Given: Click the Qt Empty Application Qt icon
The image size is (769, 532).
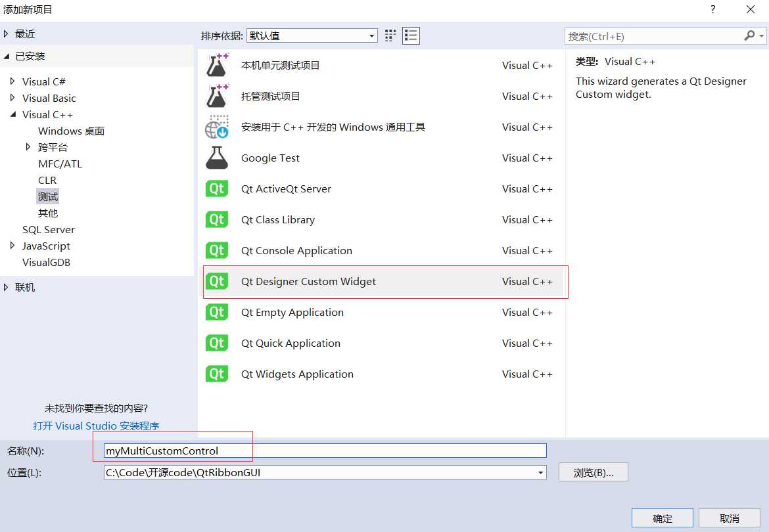Looking at the screenshot, I should tap(217, 312).
